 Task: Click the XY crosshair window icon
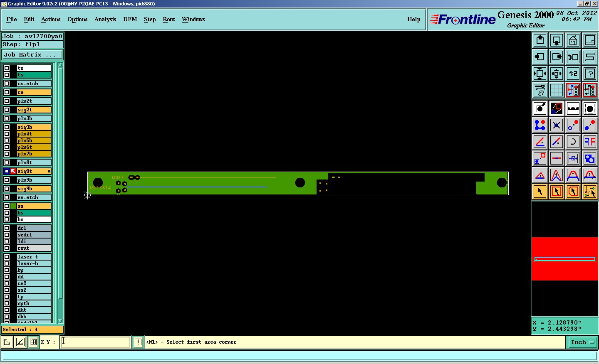(x=590, y=40)
